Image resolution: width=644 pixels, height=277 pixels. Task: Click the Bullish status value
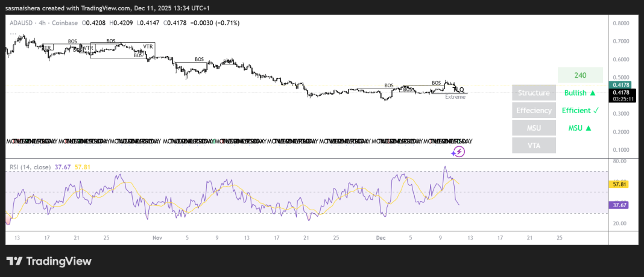click(x=580, y=93)
